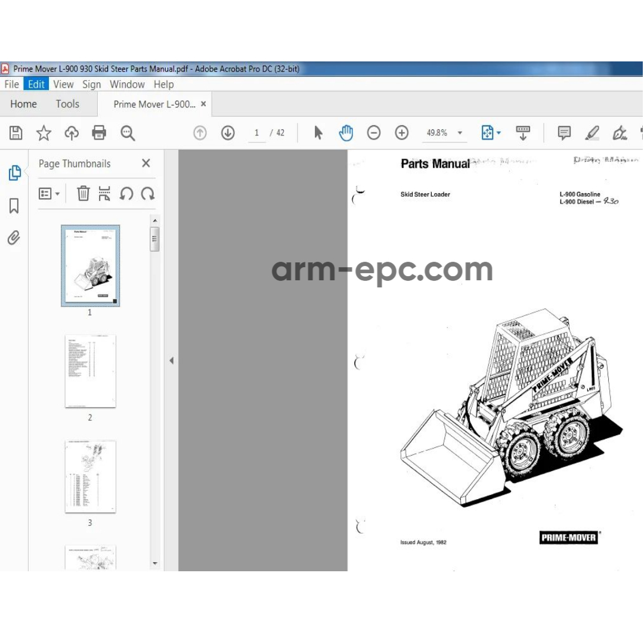644x644 pixels.
Task: Click the thumbnail panel scrollbar handle
Action: click(154, 239)
